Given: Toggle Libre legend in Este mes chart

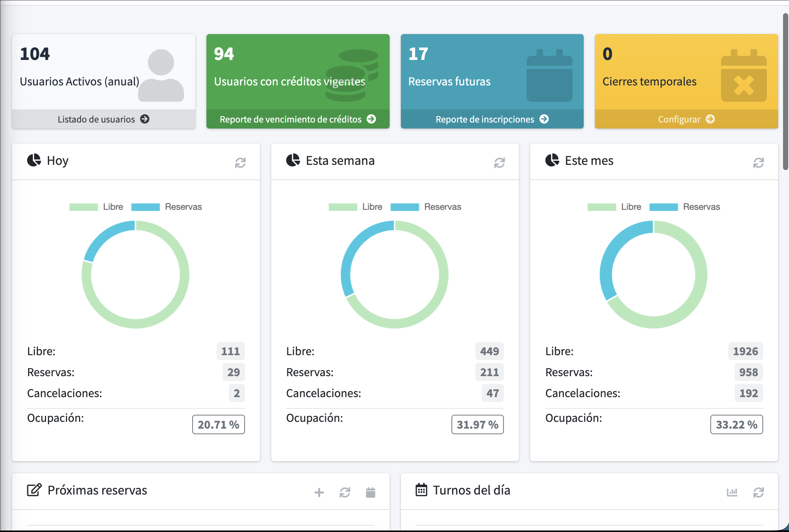Looking at the screenshot, I should point(614,207).
